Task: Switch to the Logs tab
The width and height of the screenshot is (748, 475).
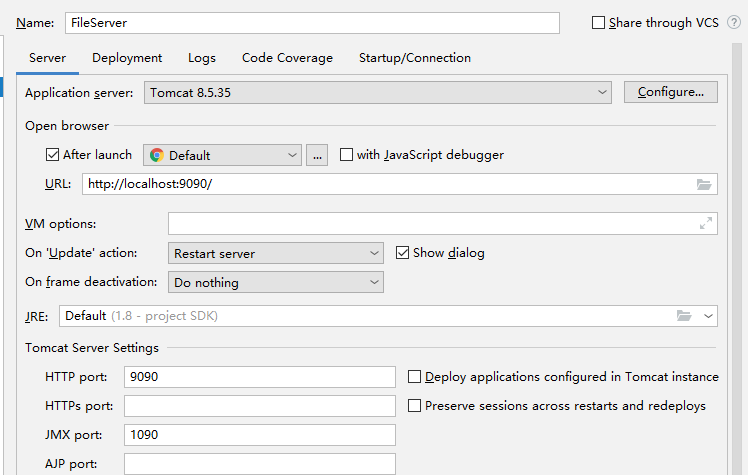Action: pos(202,58)
